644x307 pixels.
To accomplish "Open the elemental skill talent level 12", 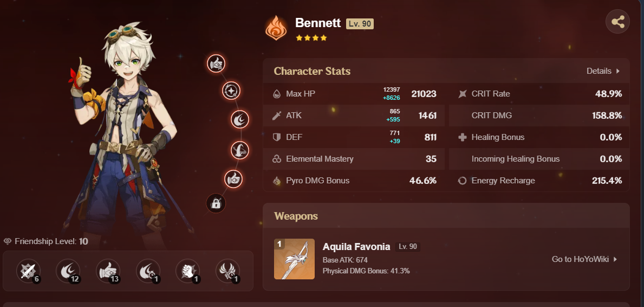I will coord(68,271).
